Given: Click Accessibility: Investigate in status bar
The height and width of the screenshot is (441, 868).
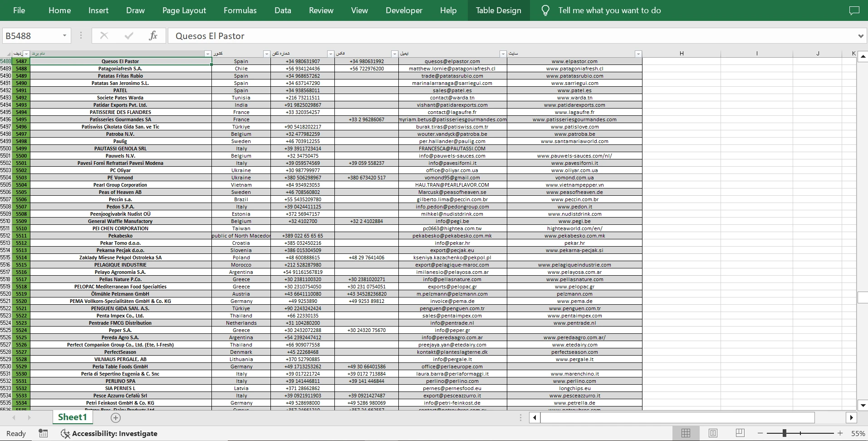Looking at the screenshot, I should coord(109,433).
